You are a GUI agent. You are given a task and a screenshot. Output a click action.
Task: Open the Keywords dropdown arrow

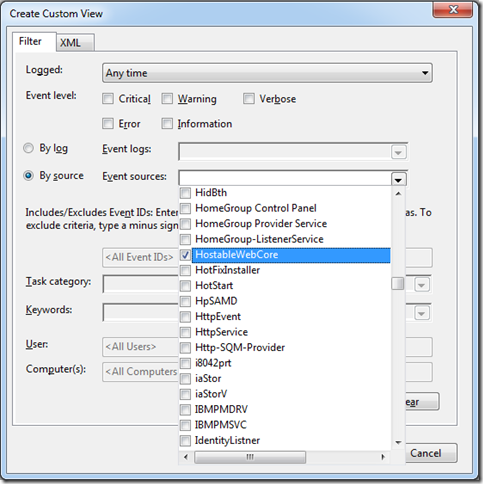click(422, 313)
